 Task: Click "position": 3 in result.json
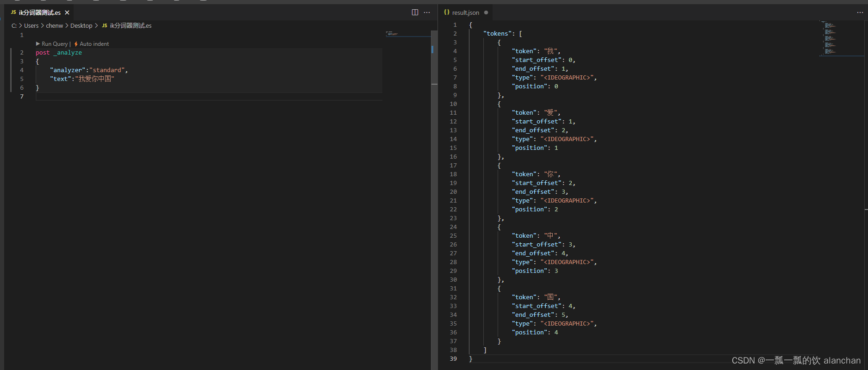tap(535, 271)
